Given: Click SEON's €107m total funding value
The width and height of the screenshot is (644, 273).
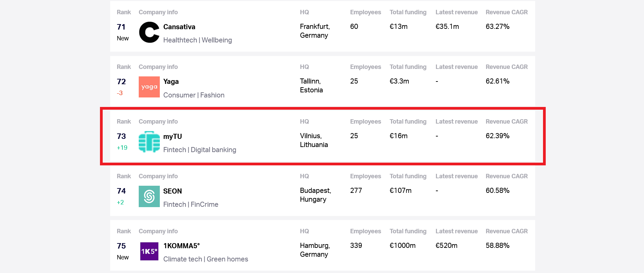Looking at the screenshot, I should click(400, 190).
